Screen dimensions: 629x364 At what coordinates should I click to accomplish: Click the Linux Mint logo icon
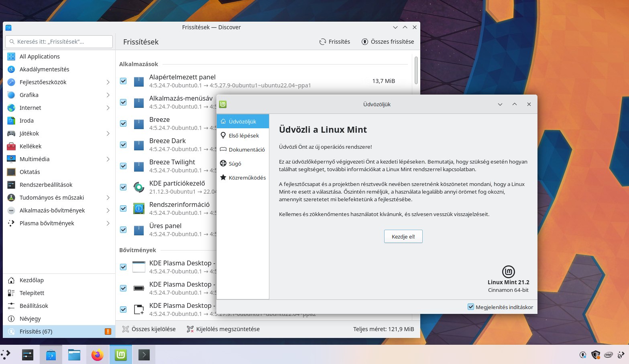[x=509, y=272]
